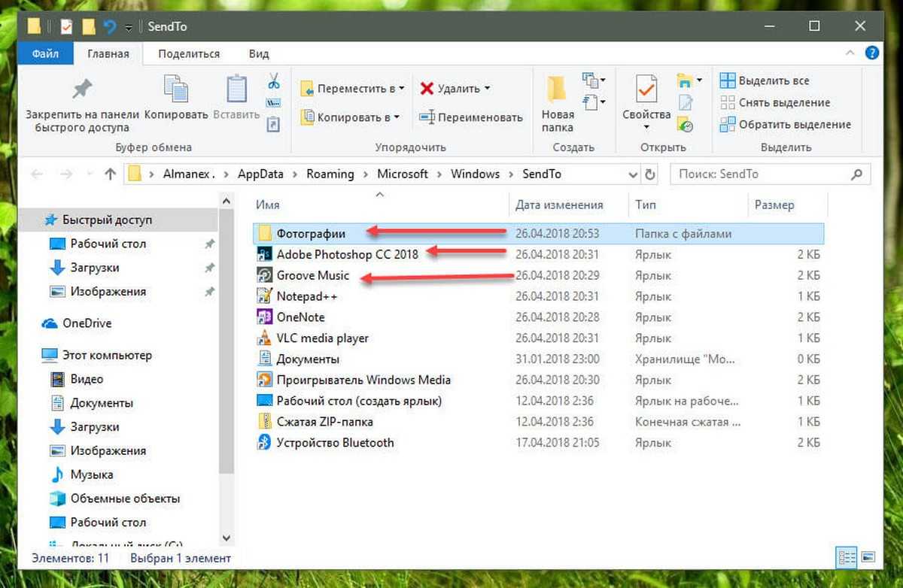Open the Вид ribbon tab
This screenshot has height=588, width=903.
click(259, 53)
